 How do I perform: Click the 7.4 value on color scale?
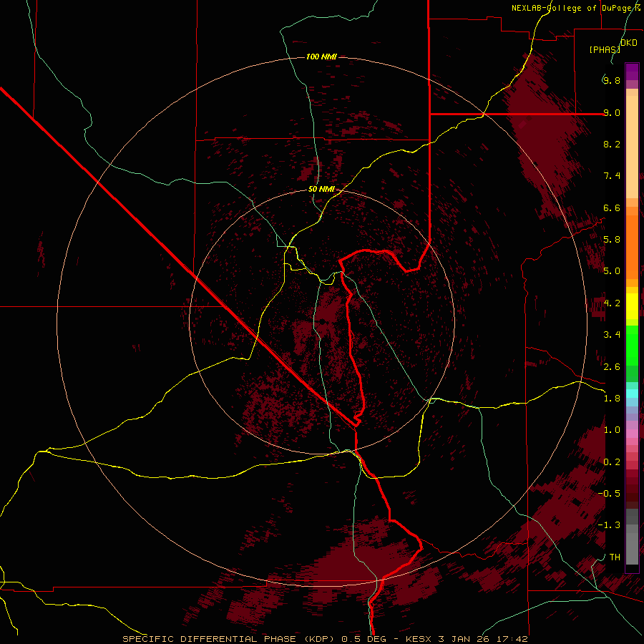pyautogui.click(x=612, y=176)
